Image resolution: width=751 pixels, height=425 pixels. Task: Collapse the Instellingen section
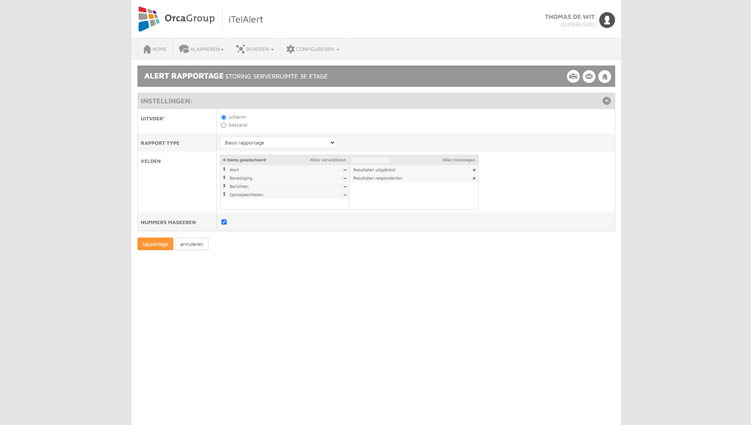point(606,101)
